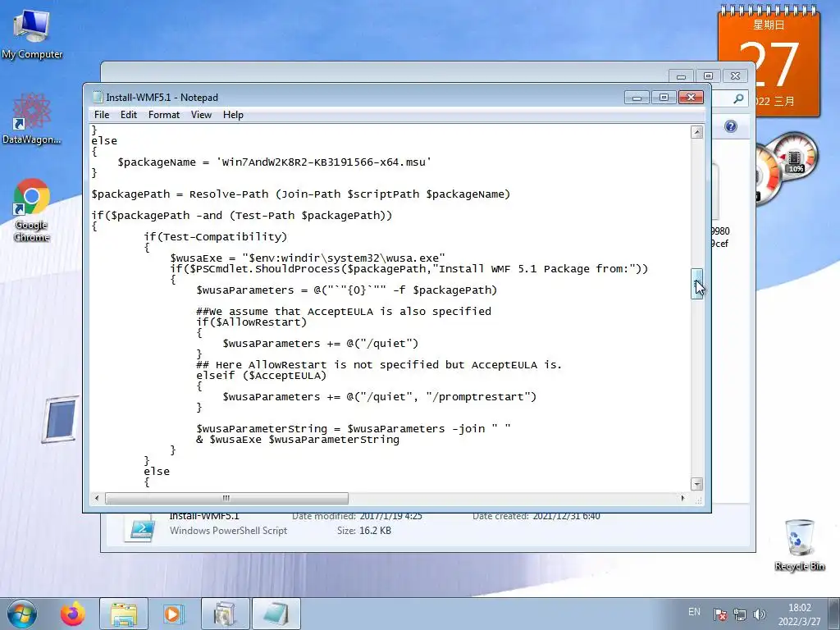Click the network connection tray icon
This screenshot has height=630, width=840.
(740, 614)
